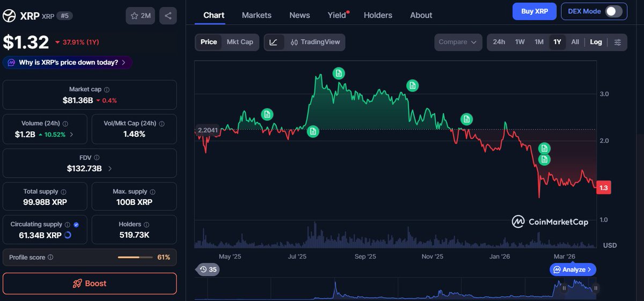Click the 1.3 current price label
Viewport: 644px width, 301px height.
coord(604,188)
